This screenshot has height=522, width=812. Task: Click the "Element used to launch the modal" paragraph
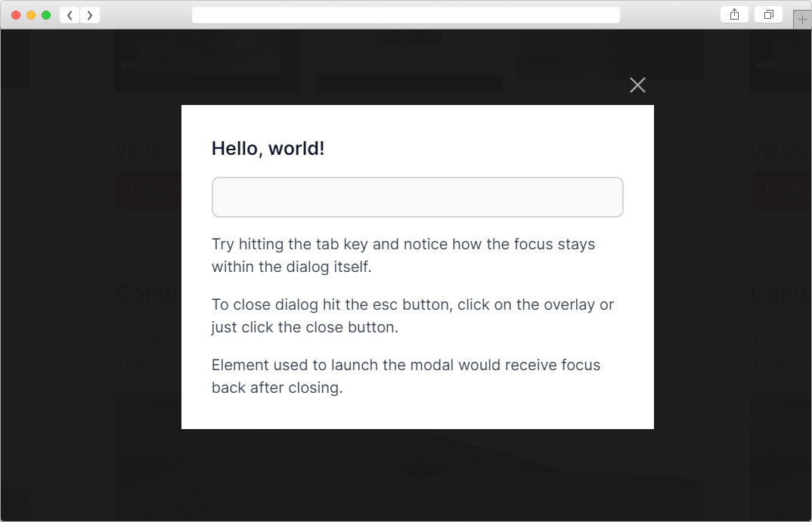(405, 376)
